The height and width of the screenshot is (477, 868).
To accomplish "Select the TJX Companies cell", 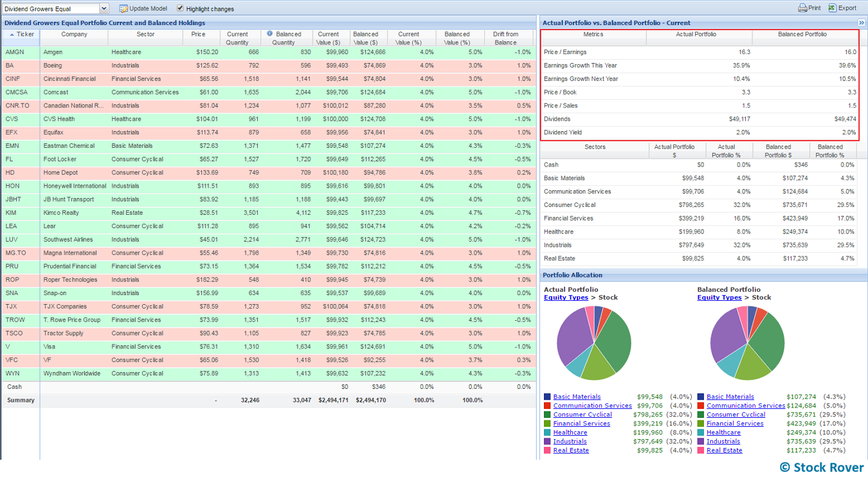I will 74,307.
